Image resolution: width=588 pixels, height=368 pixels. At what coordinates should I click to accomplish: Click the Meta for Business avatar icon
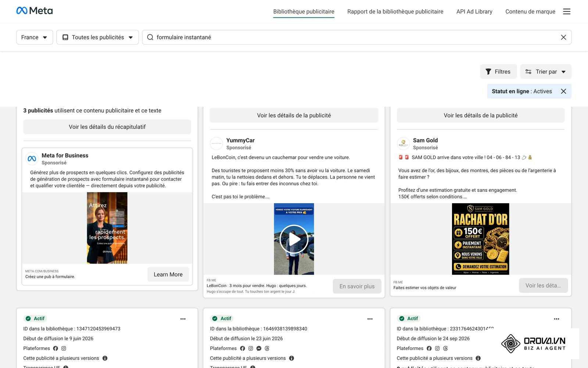(32, 159)
